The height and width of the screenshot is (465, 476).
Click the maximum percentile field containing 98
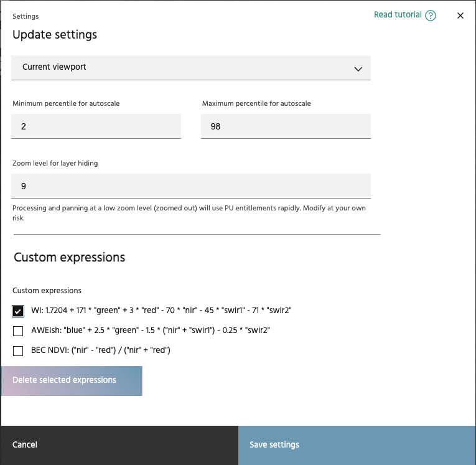(286, 126)
